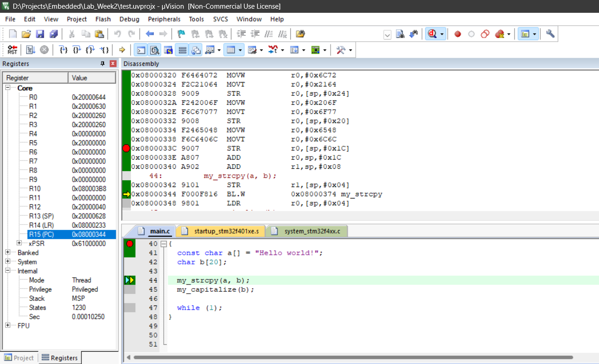The width and height of the screenshot is (599, 364).
Task: Toggle the Command Window view button
Action: click(141, 50)
